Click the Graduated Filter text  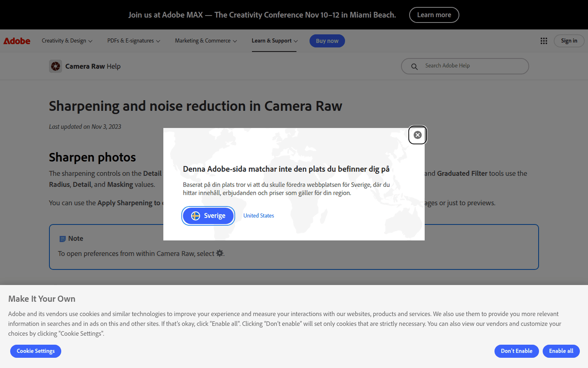click(462, 173)
